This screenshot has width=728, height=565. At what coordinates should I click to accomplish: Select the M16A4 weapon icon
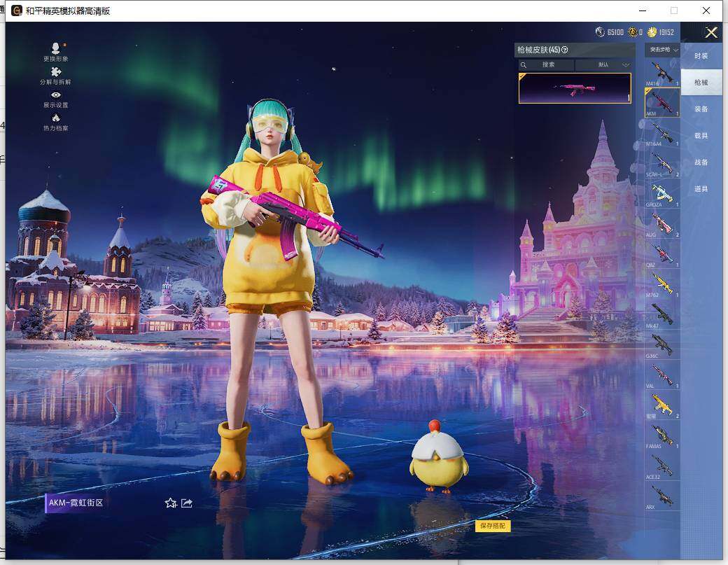[x=662, y=133]
